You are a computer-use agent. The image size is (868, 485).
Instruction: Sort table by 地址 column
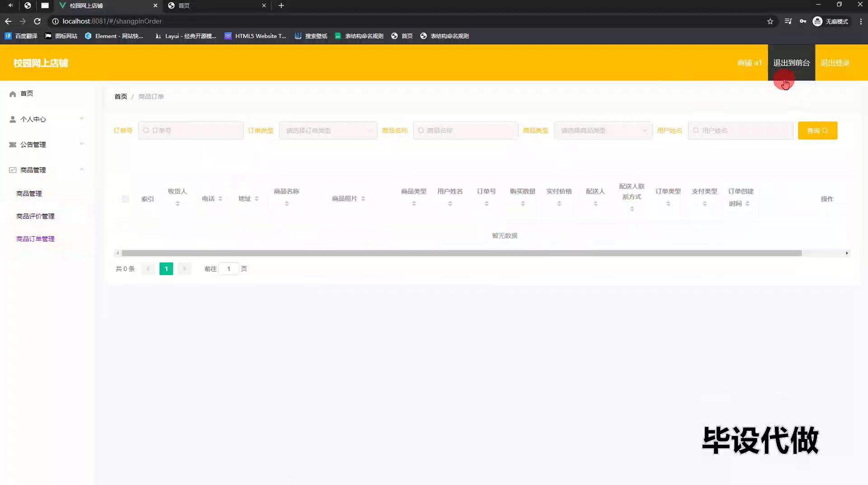[x=256, y=199]
